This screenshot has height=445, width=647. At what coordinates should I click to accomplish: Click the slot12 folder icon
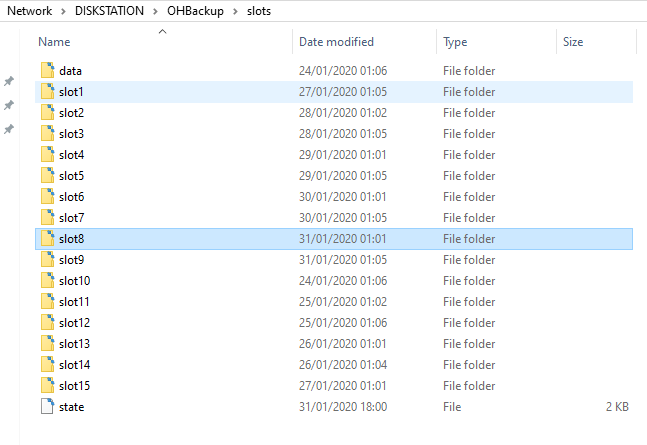point(48,323)
